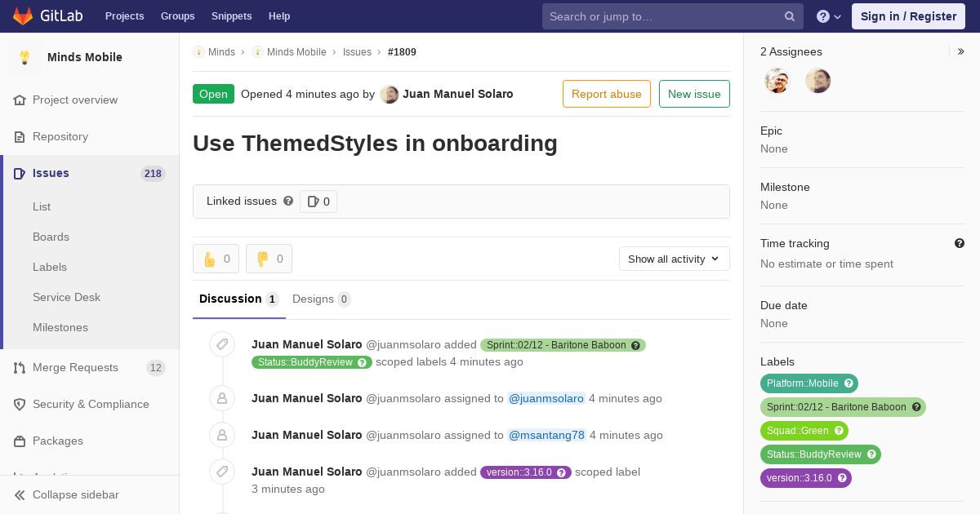Open the Projects menu in navbar
This screenshot has width=980, height=514.
124,16
